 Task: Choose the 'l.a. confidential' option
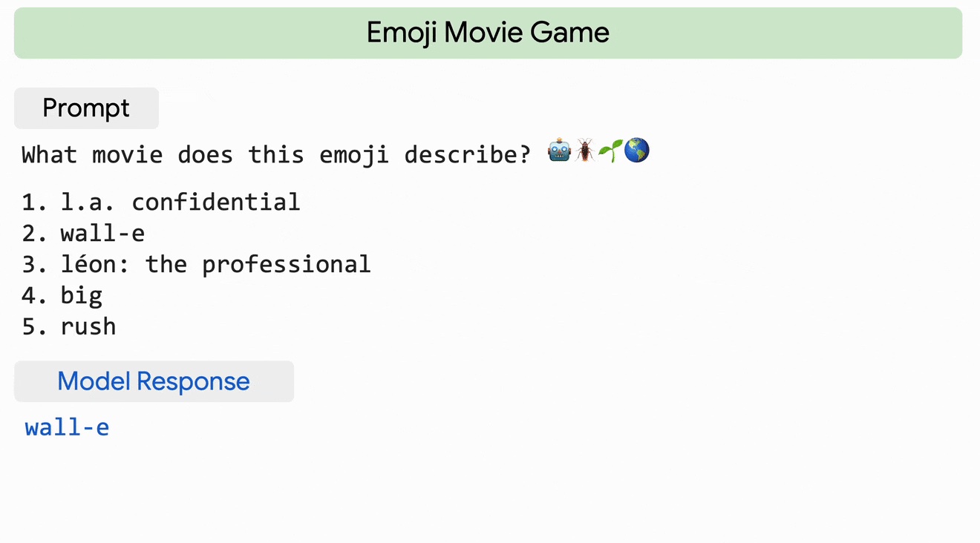180,202
